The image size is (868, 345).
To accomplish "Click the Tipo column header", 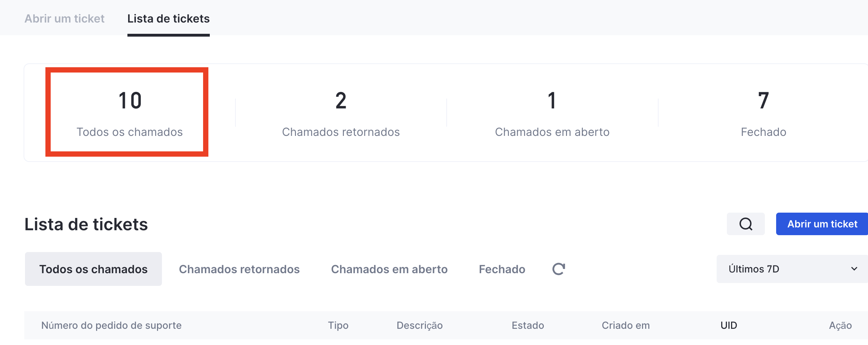I will (338, 325).
